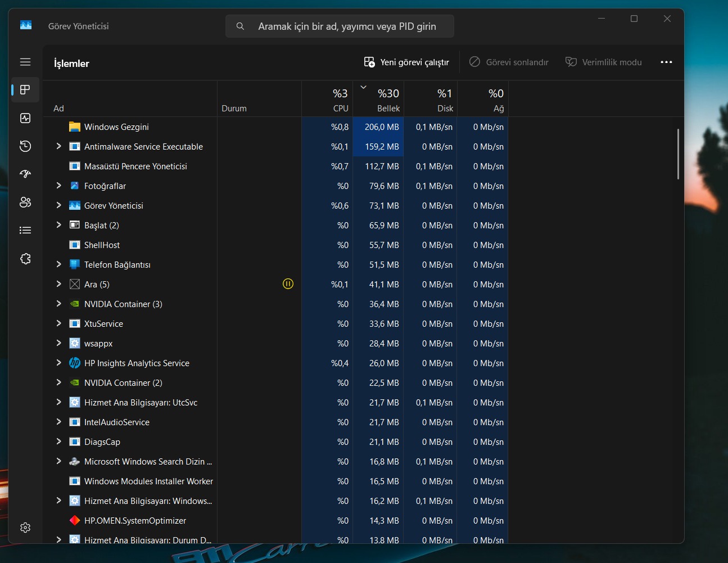Expand the NVIDIA Container (3) group
The width and height of the screenshot is (728, 563).
58,304
